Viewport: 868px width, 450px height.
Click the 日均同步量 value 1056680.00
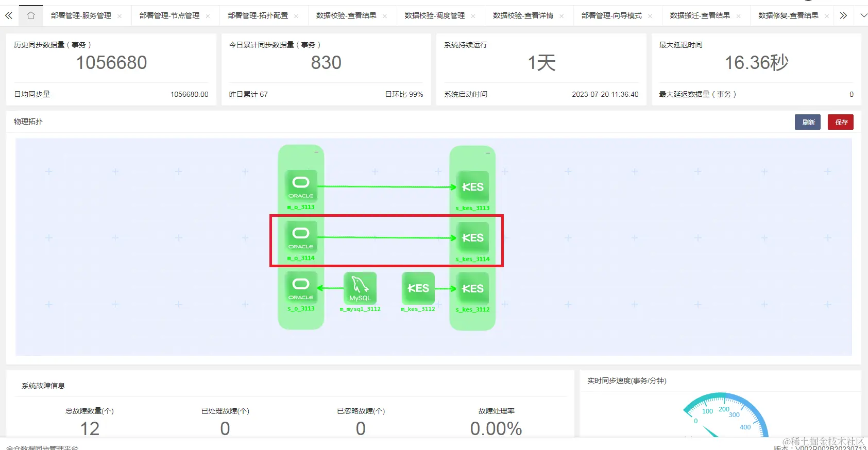[x=190, y=94]
